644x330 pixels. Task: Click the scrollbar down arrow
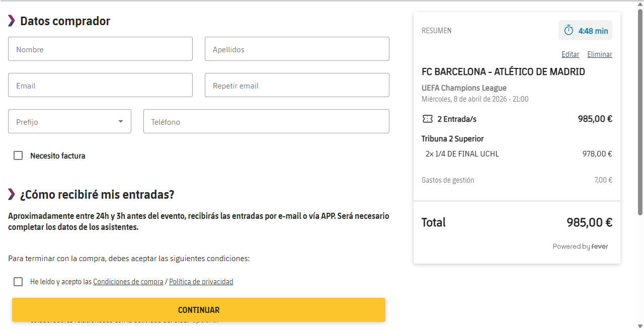point(640,325)
